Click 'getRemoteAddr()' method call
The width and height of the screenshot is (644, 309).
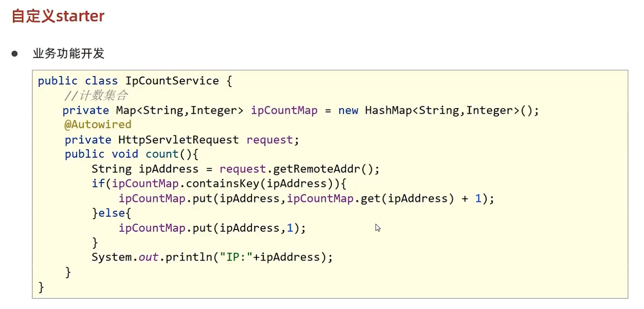pyautogui.click(x=323, y=169)
